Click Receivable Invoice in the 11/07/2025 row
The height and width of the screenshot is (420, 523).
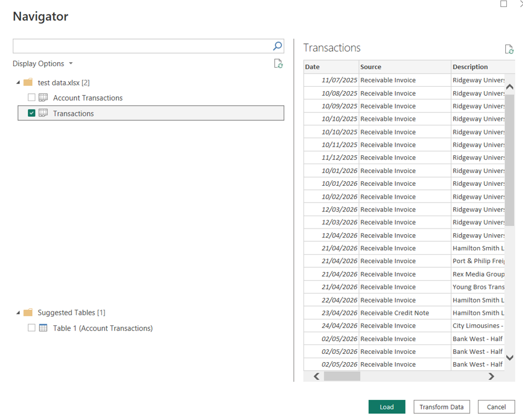pos(405,80)
